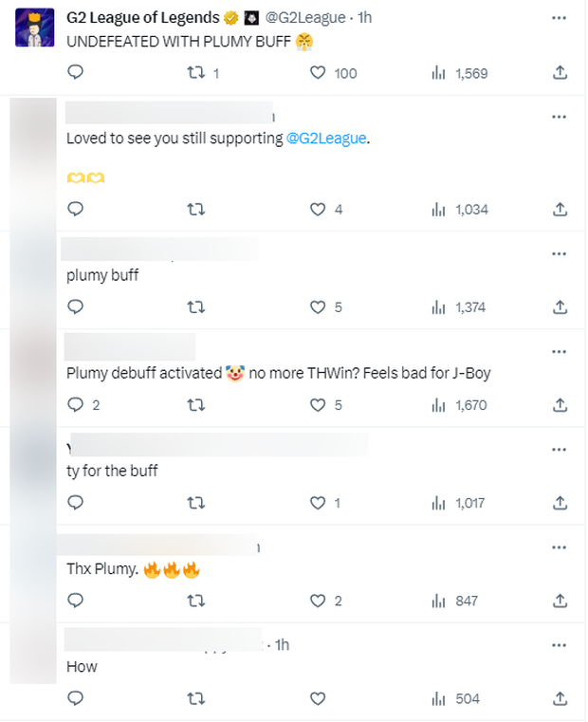The height and width of the screenshot is (722, 588).
Task: View analytics of 'Thx Plumy' reply
Action: [x=455, y=601]
